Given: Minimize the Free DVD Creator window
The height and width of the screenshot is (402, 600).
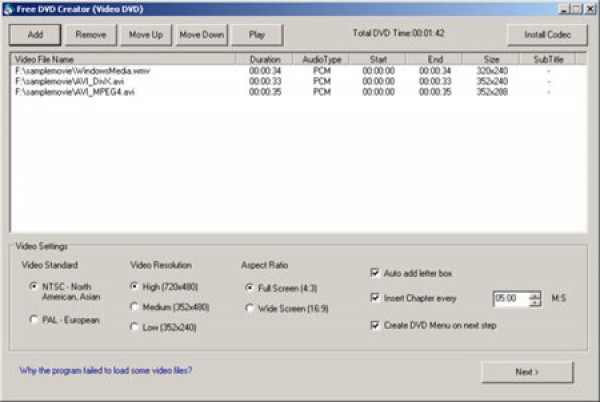Looking at the screenshot, I should 564,9.
